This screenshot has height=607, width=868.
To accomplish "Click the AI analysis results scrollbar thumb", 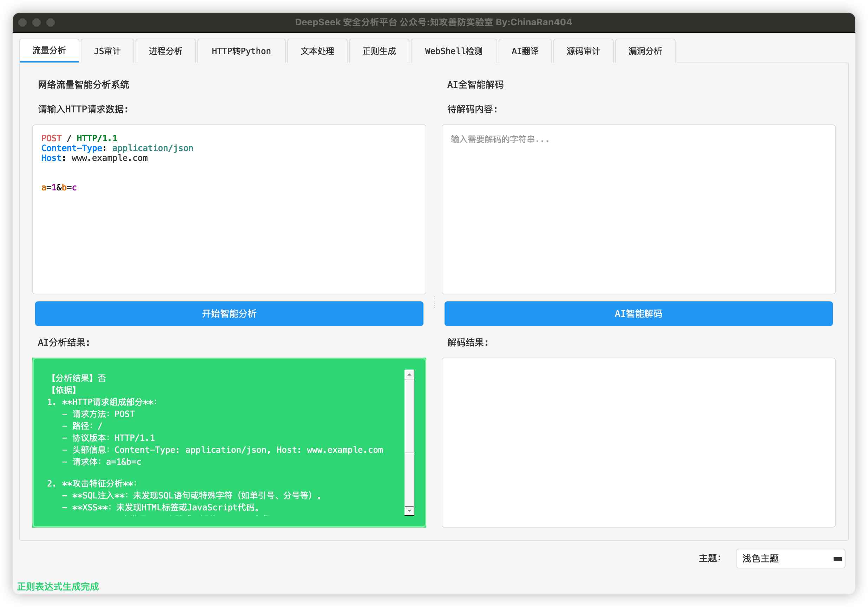I will pyautogui.click(x=409, y=416).
